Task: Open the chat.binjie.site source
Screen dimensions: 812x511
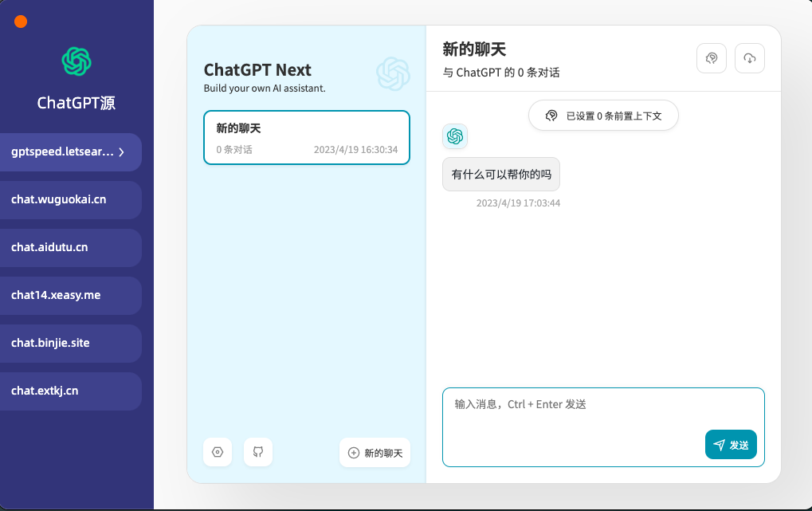Action: pyautogui.click(x=70, y=343)
